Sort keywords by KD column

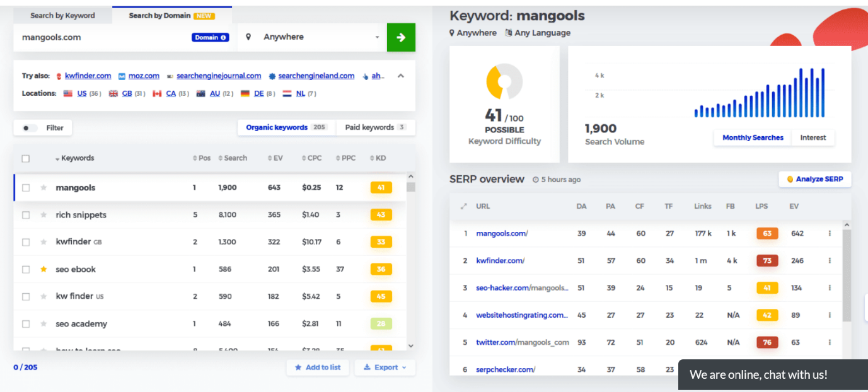pos(378,158)
